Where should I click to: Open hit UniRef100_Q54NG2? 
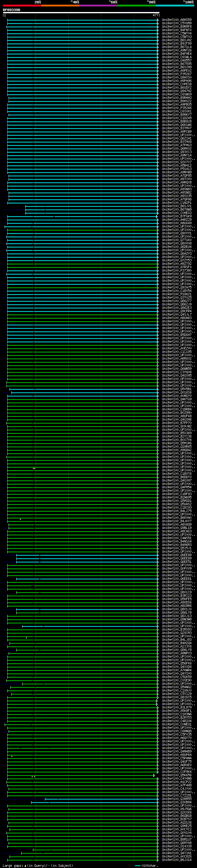(177, 687)
